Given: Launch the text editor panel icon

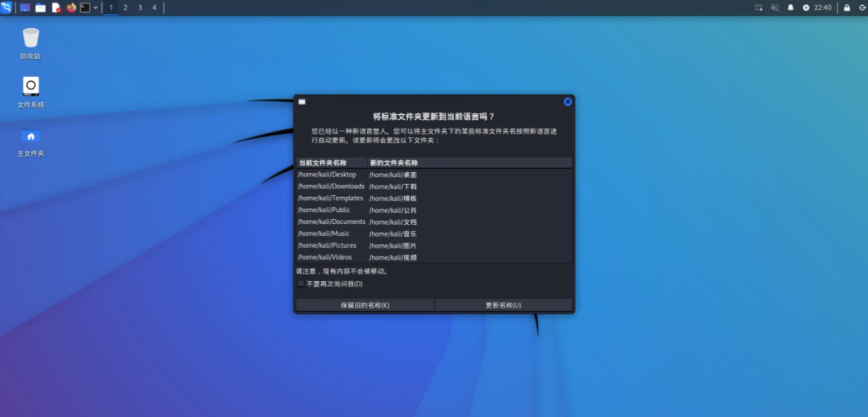Looking at the screenshot, I should coord(56,8).
